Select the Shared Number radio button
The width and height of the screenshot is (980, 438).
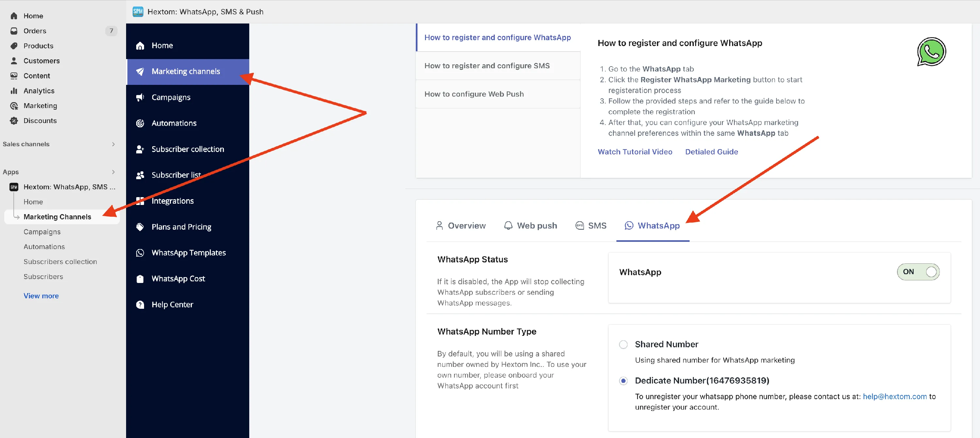point(623,344)
